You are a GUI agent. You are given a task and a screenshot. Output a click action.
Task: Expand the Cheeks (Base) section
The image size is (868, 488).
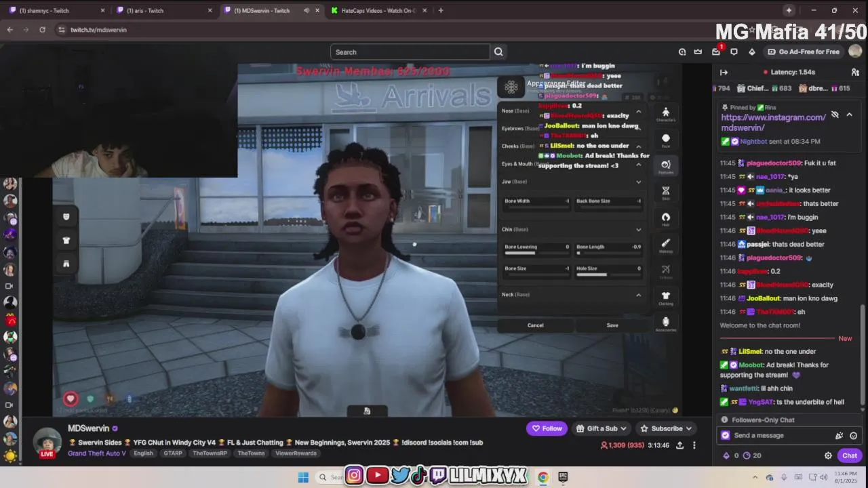pyautogui.click(x=638, y=146)
